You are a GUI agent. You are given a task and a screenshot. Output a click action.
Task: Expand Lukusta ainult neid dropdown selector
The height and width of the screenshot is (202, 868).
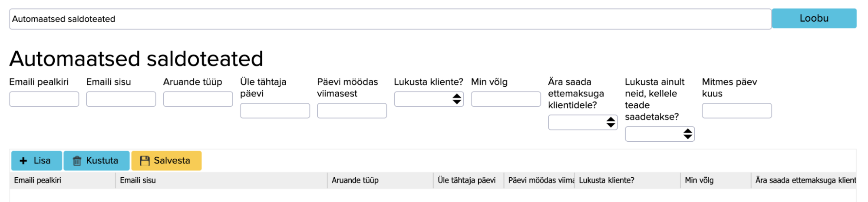(x=659, y=134)
